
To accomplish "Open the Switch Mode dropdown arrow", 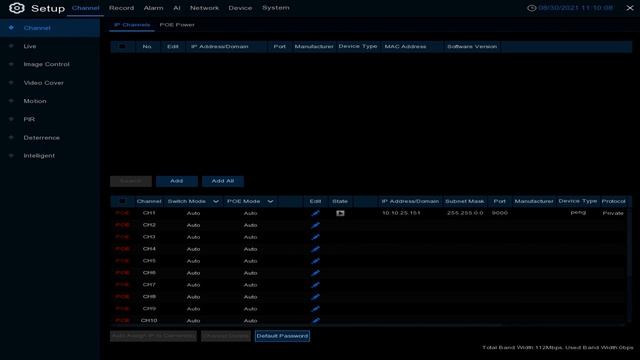I will [216, 201].
